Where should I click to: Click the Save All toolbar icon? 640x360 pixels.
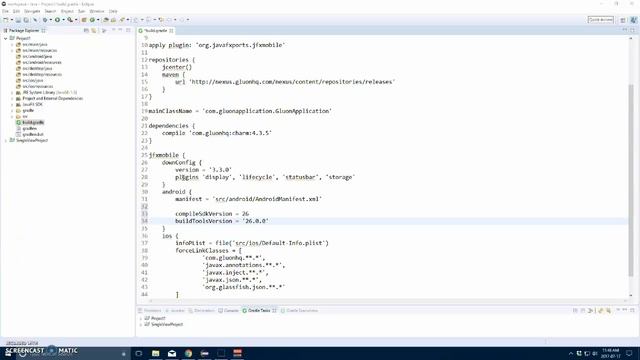click(x=26, y=20)
